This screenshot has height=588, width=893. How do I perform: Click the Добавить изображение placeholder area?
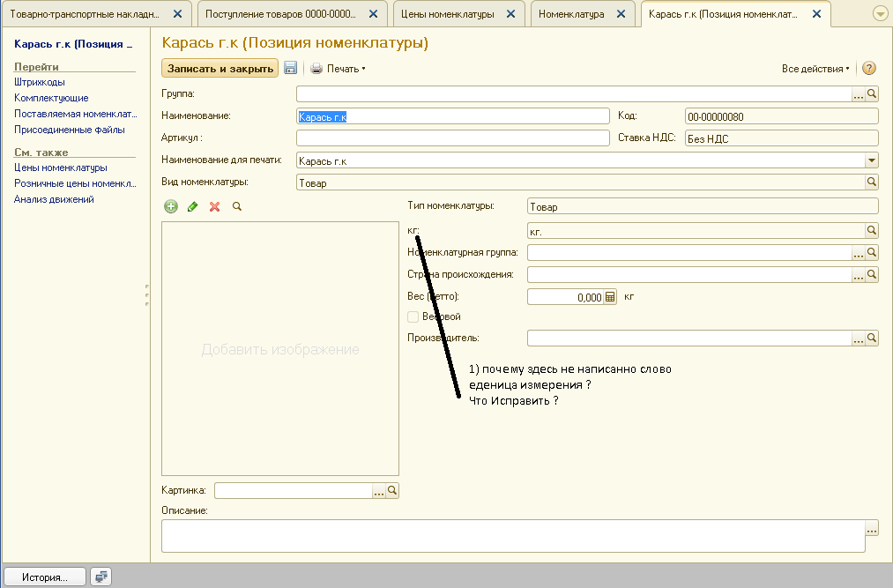pyautogui.click(x=280, y=349)
